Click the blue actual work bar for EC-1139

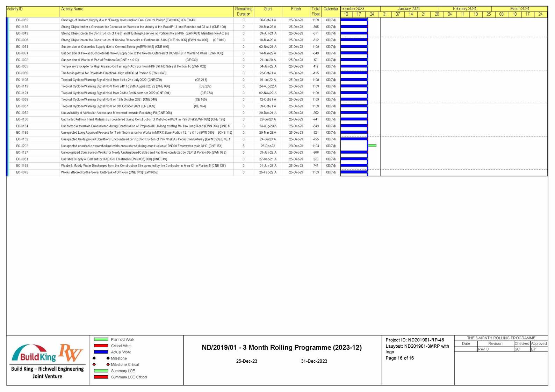[354, 27]
